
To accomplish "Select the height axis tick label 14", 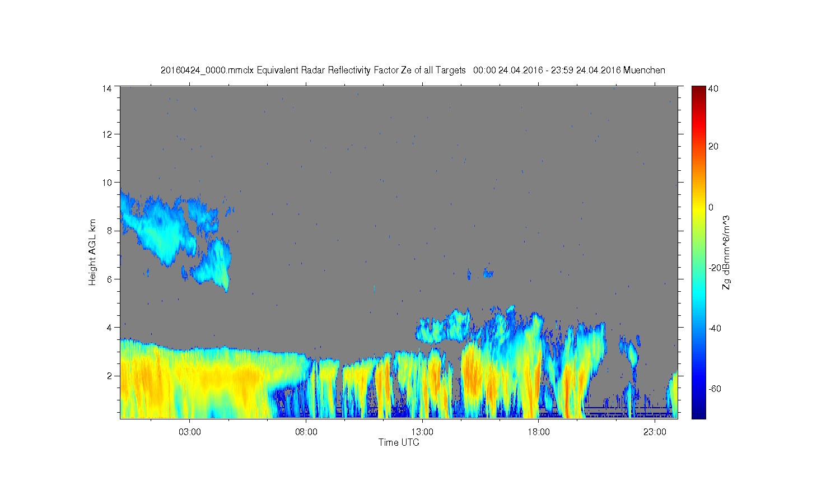I will click(107, 88).
